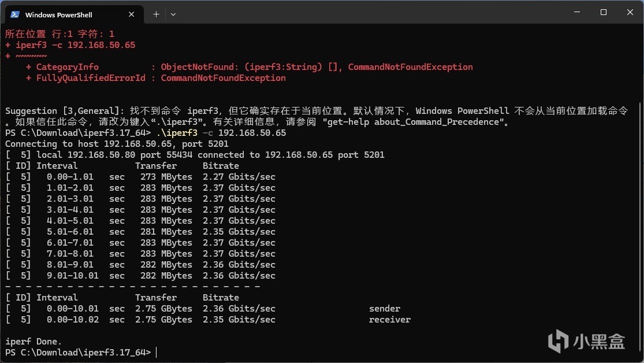Click the word "receiver" in the summary

(x=390, y=320)
